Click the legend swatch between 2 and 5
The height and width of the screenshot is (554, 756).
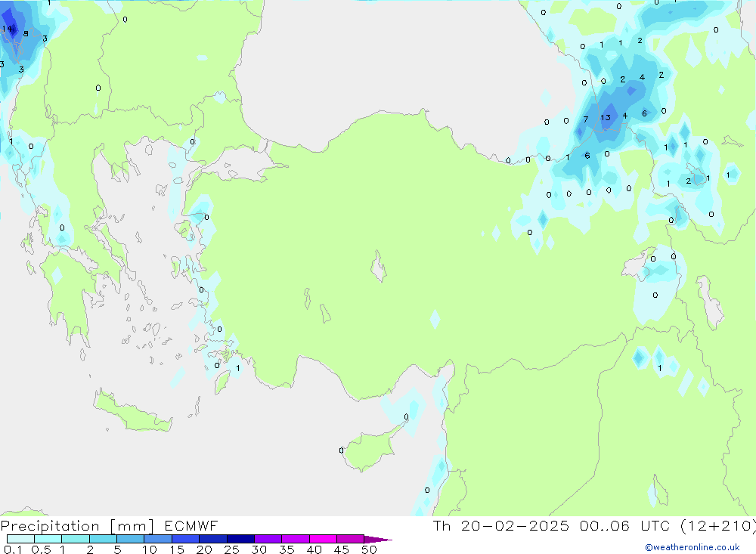(103, 539)
